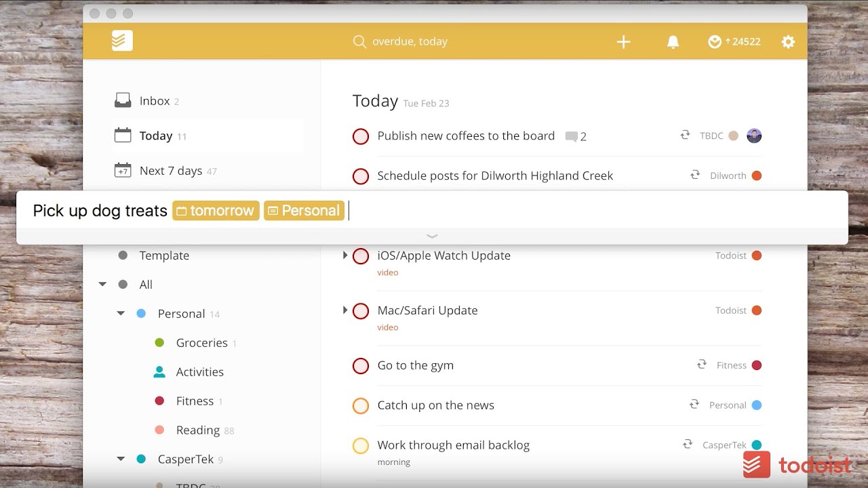Complete Work through email backlog task

pos(361,446)
